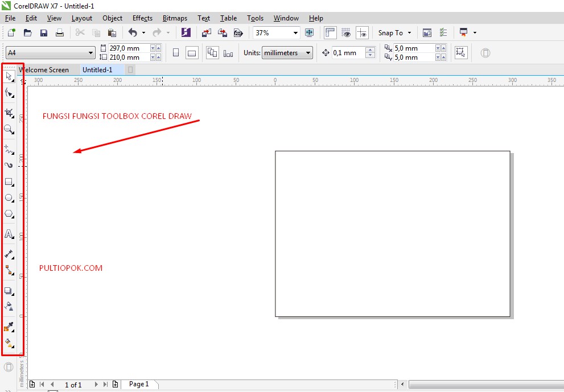
Task: Expand the Application Launcher dropdown arrow
Action: coord(475,33)
